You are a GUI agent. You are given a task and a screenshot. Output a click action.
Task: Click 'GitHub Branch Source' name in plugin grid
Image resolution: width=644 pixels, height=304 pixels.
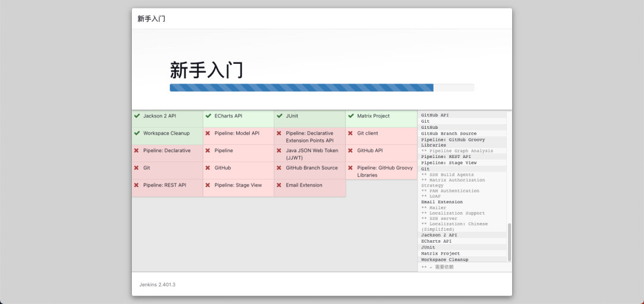click(312, 167)
